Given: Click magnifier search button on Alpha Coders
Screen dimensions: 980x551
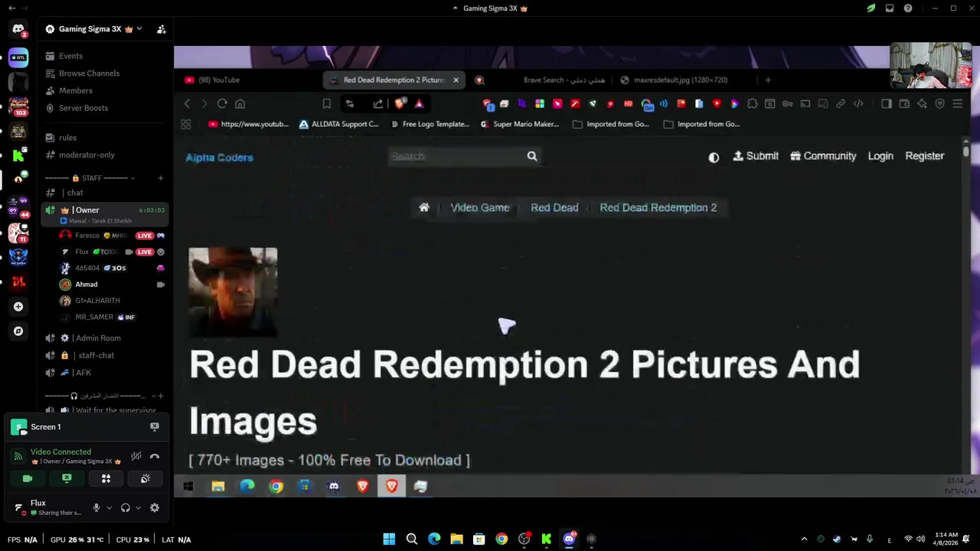Looking at the screenshot, I should [532, 156].
